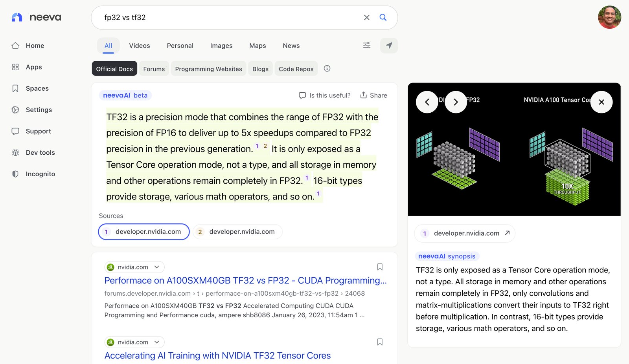Submit search with the magnifier icon
This screenshot has height=364, width=629.
click(x=383, y=18)
